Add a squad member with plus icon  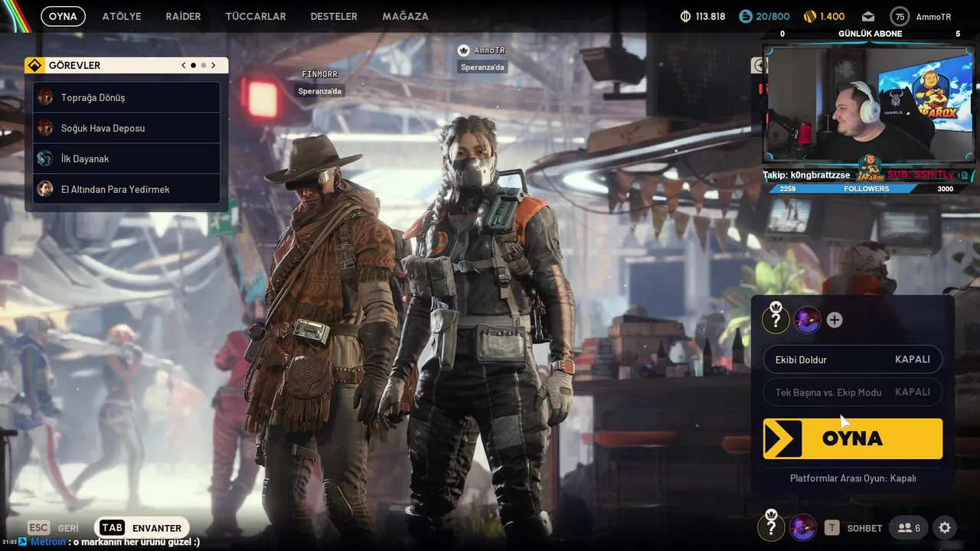pos(835,320)
